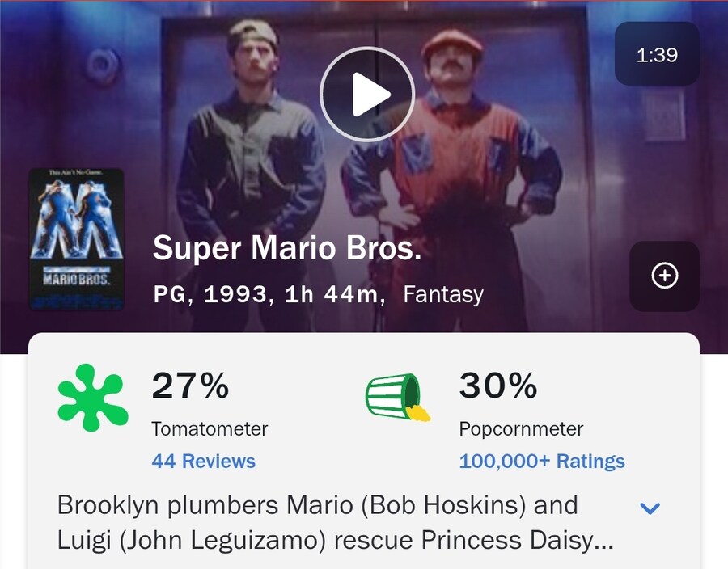Add movie to watchlist with plus icon

pyautogui.click(x=664, y=276)
